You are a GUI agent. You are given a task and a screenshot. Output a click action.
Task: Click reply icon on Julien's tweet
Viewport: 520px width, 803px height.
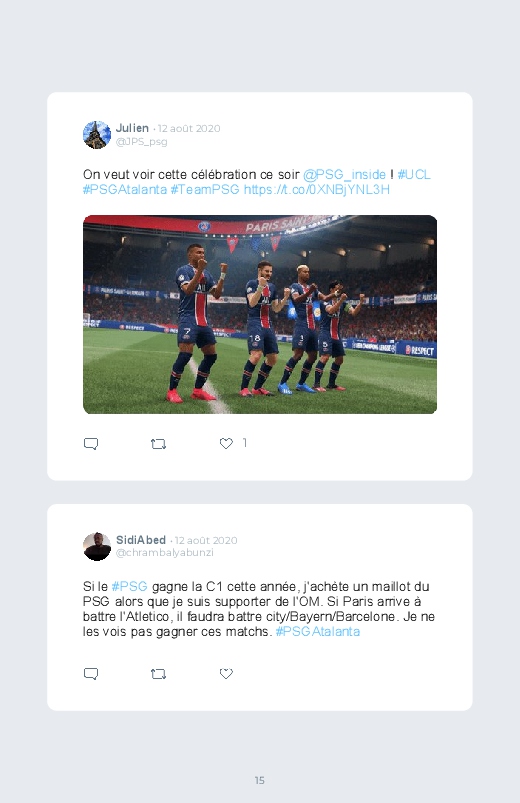(x=91, y=443)
